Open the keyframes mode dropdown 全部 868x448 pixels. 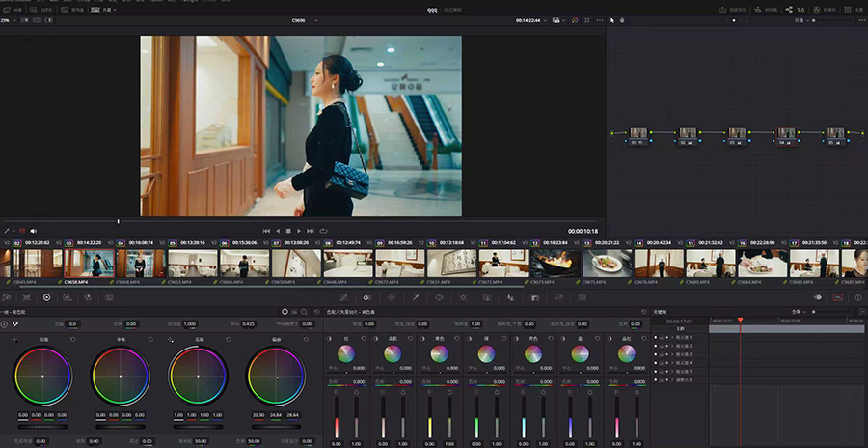(x=797, y=312)
